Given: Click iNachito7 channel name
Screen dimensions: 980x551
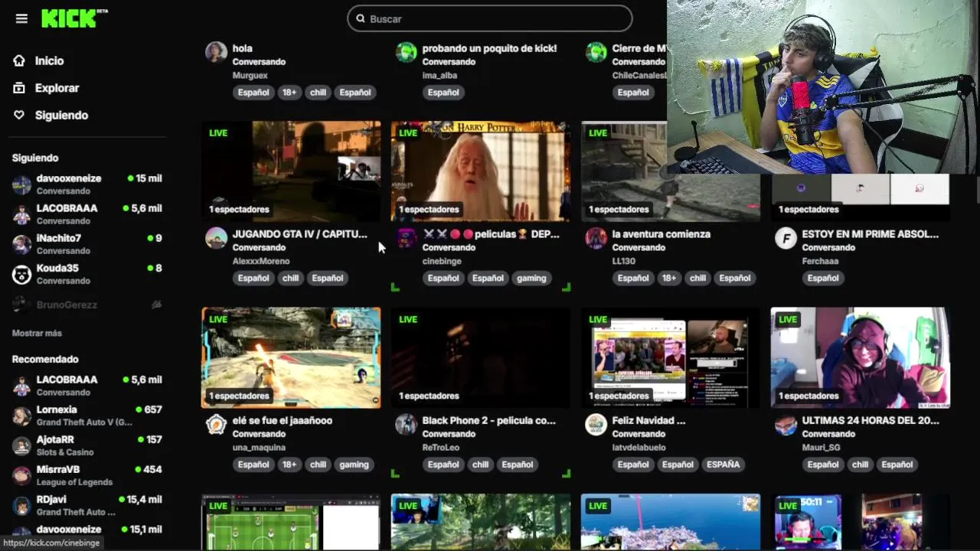Looking at the screenshot, I should (x=58, y=238).
